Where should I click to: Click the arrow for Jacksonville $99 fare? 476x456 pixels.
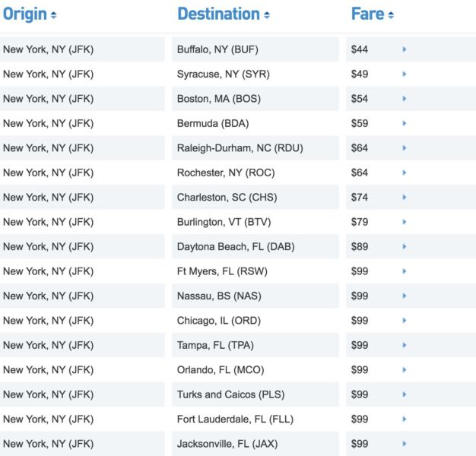click(x=405, y=444)
